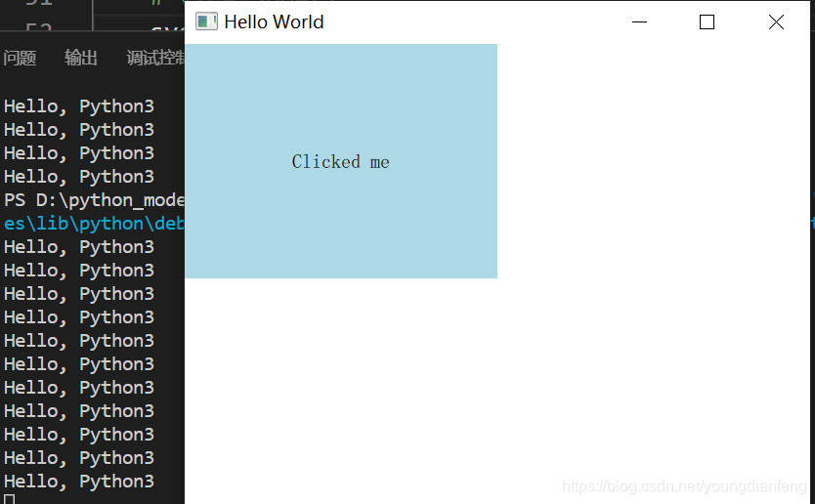Minimize the Hello World window

click(x=639, y=21)
